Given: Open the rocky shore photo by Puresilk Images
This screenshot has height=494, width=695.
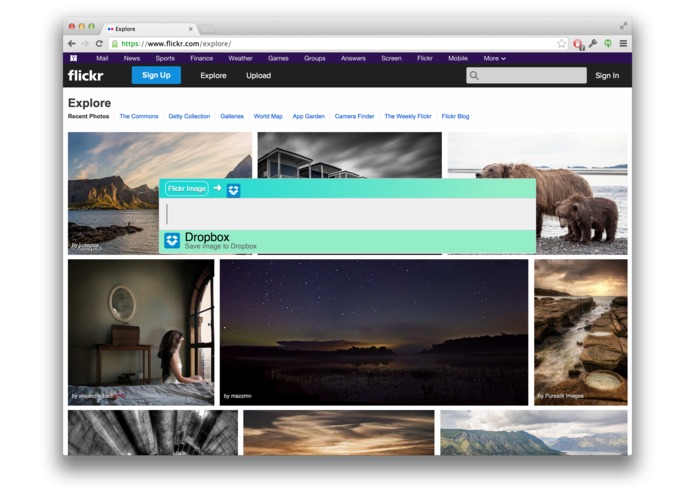Looking at the screenshot, I should [581, 332].
